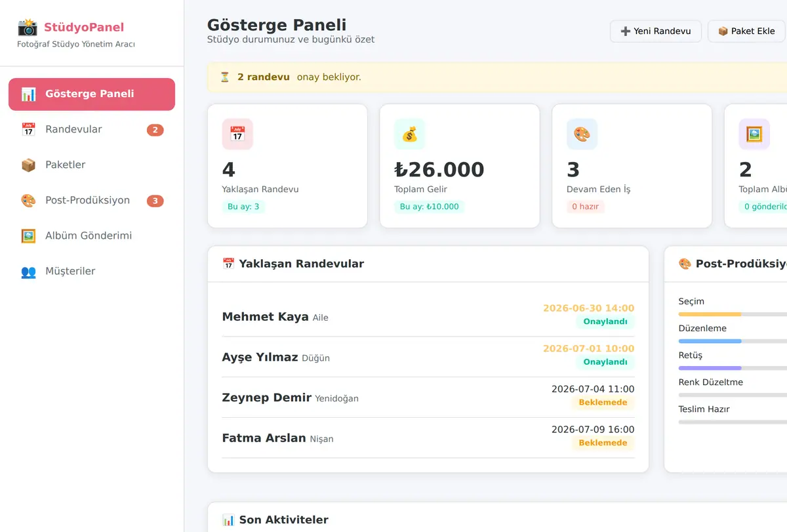The image size is (787, 532).
Task: Click the Albüm Gönderimi picture icon in sidebar
Action: [x=28, y=235]
